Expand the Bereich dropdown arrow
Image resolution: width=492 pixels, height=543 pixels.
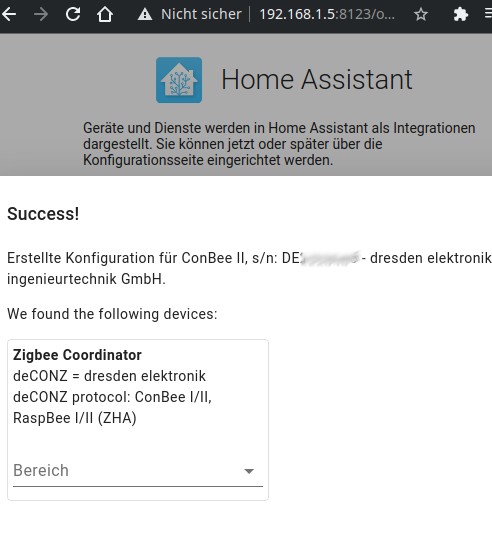point(249,471)
